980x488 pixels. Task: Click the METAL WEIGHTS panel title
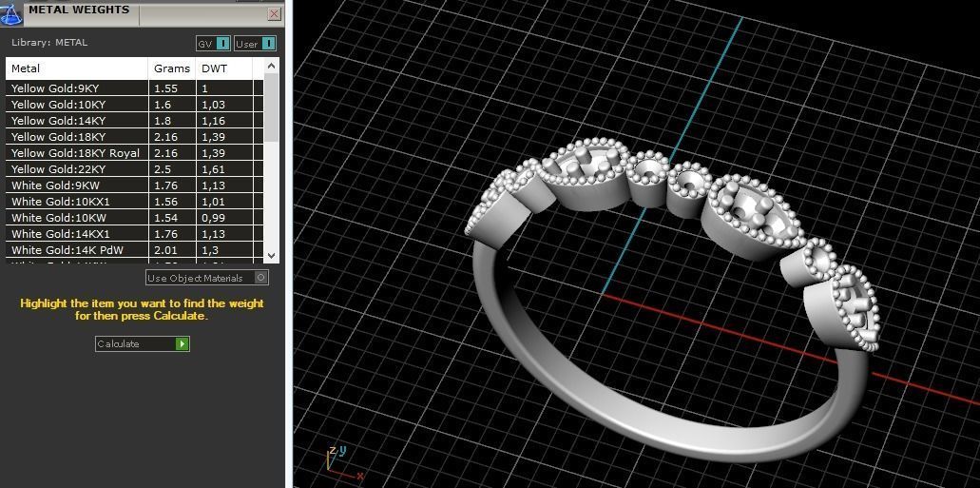pyautogui.click(x=79, y=10)
